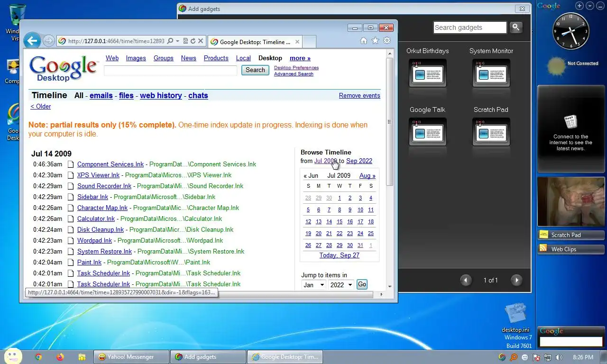
Task: Select the Google Talk gadget icon
Action: pos(427,132)
